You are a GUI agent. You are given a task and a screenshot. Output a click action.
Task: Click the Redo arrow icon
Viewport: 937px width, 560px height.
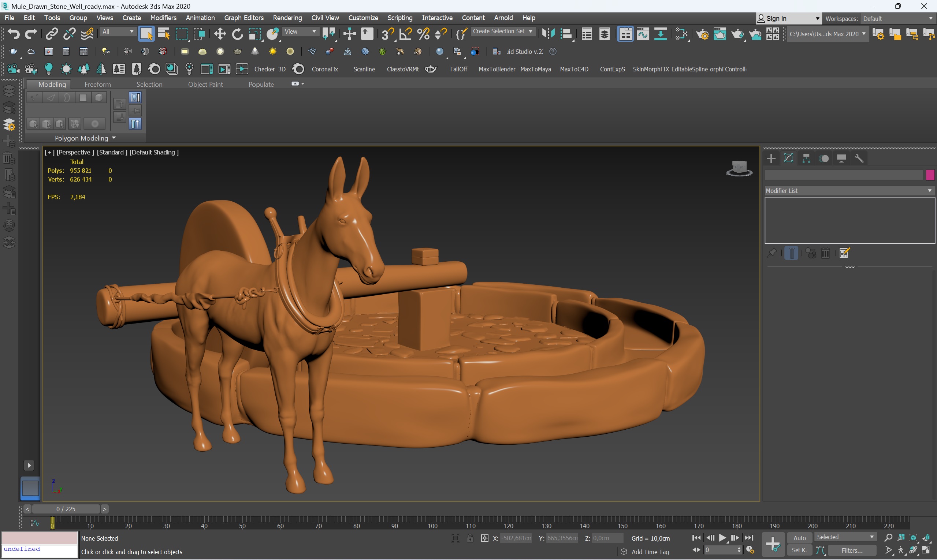click(31, 34)
